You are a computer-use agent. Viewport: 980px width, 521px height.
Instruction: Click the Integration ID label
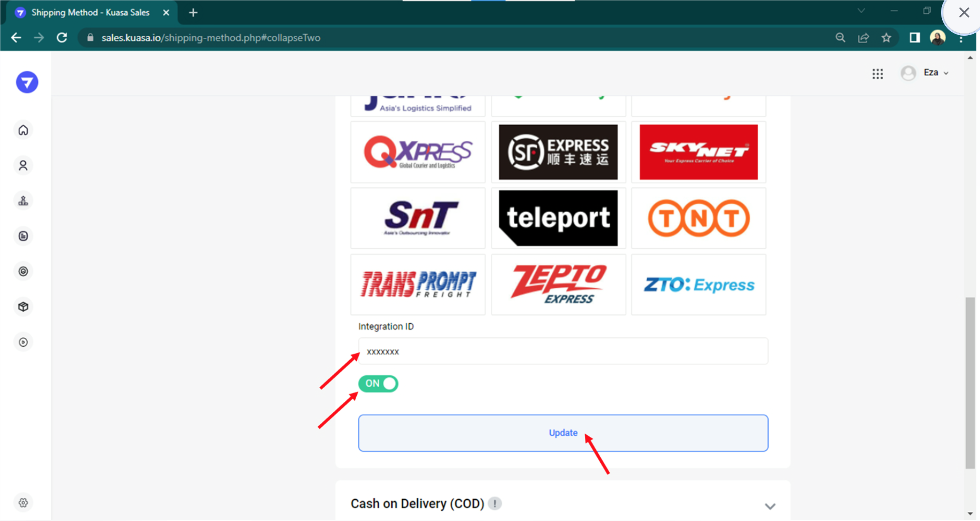click(386, 326)
